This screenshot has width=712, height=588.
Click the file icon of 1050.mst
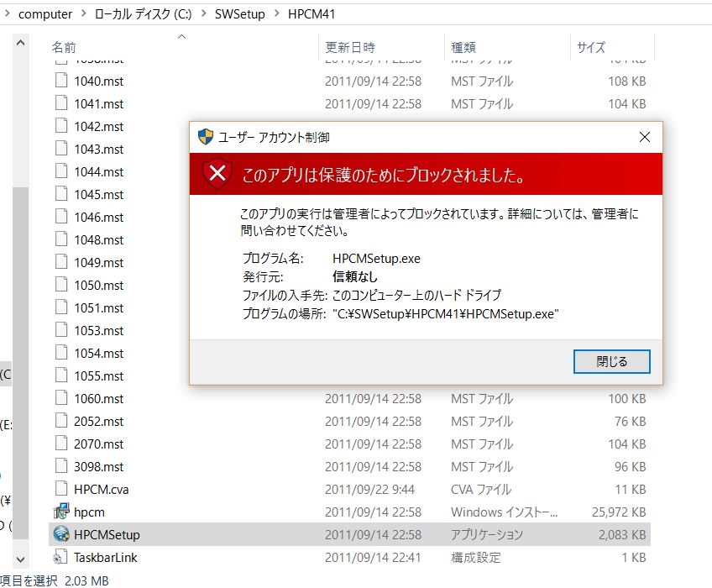[61, 285]
